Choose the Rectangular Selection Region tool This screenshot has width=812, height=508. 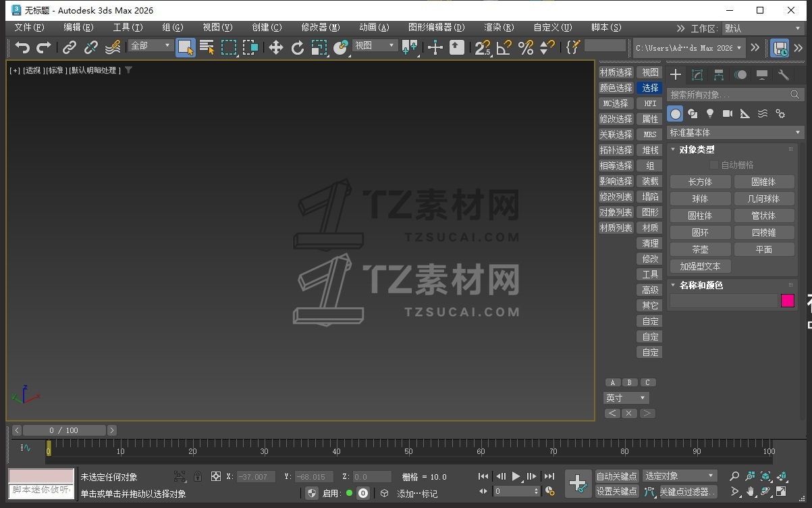coord(229,47)
